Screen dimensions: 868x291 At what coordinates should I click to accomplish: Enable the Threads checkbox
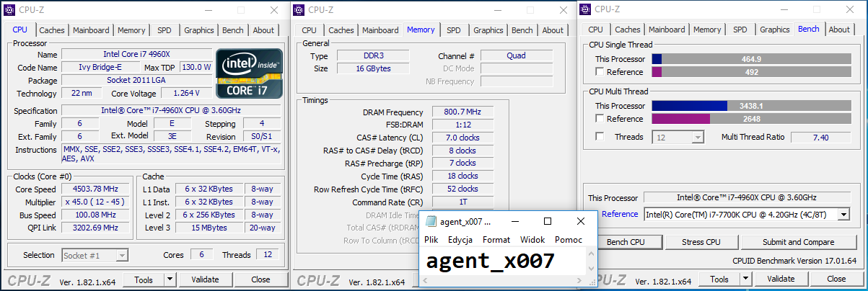click(600, 137)
